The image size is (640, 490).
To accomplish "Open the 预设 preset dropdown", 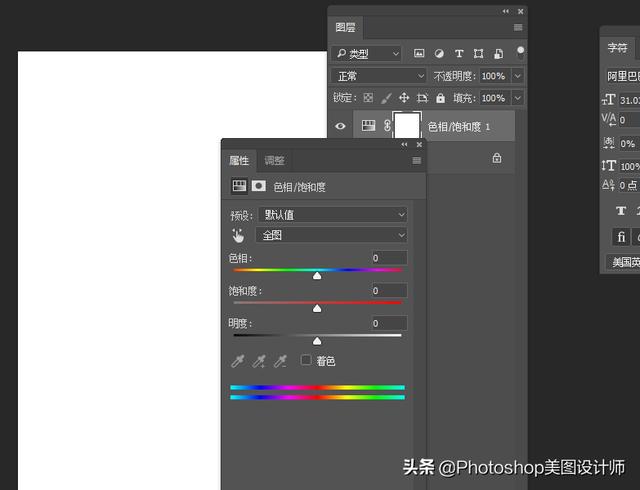I will pyautogui.click(x=332, y=214).
